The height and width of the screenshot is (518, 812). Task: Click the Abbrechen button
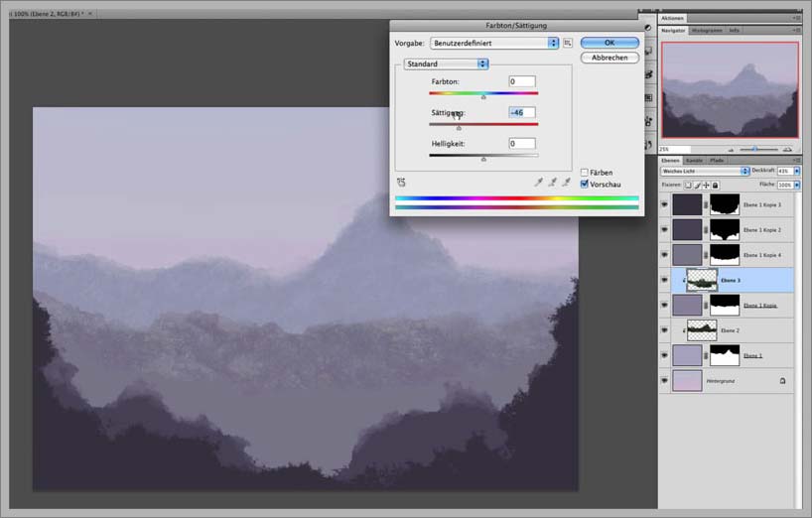[x=609, y=58]
